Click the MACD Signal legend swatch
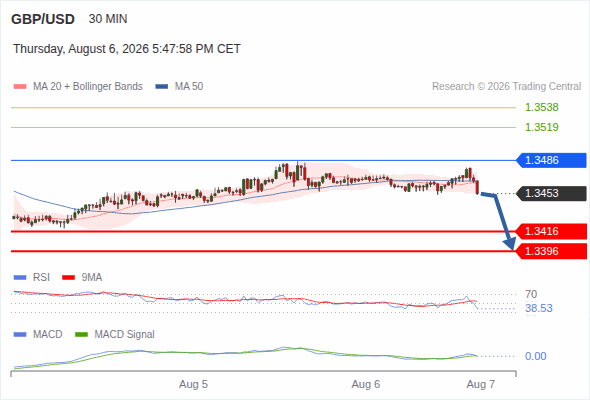Screen dimensions: 590x400 pyautogui.click(x=81, y=335)
